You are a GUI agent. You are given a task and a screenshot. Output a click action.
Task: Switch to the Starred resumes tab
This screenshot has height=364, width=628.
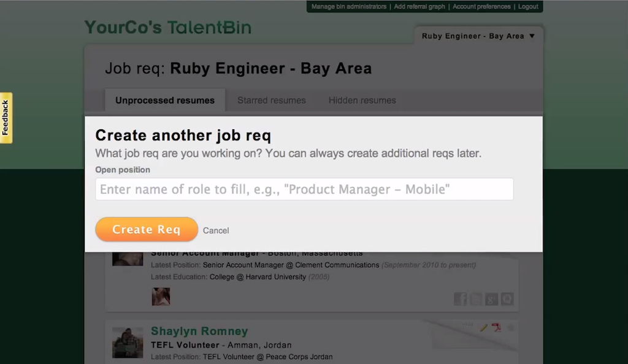click(272, 100)
